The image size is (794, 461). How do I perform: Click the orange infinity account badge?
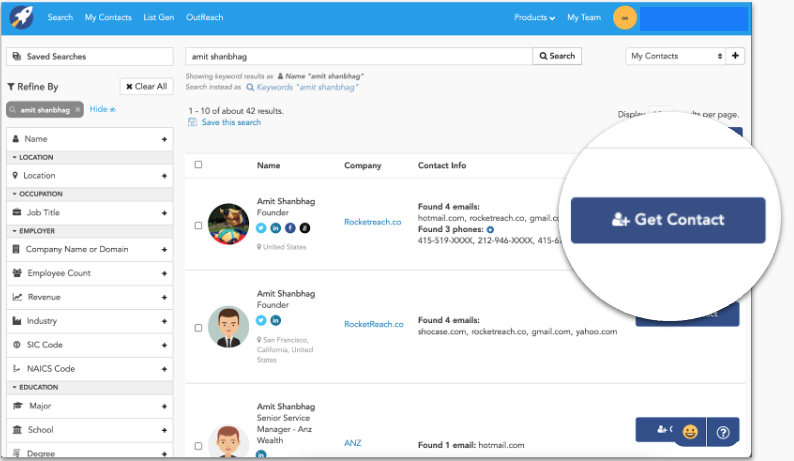tap(625, 18)
